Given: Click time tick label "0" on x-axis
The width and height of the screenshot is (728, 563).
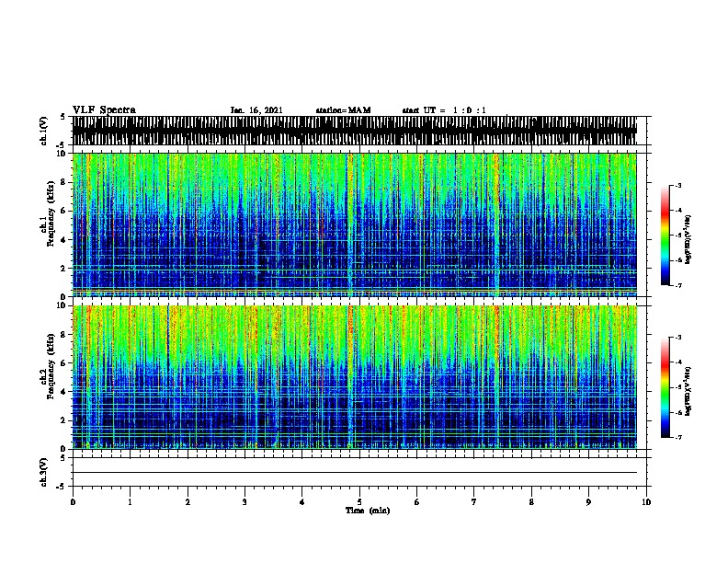Looking at the screenshot, I should [73, 502].
